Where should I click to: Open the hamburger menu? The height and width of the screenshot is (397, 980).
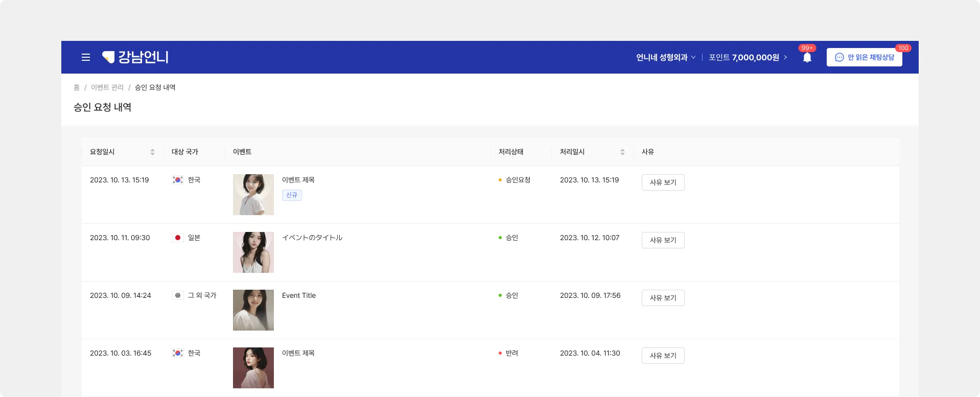tap(86, 57)
